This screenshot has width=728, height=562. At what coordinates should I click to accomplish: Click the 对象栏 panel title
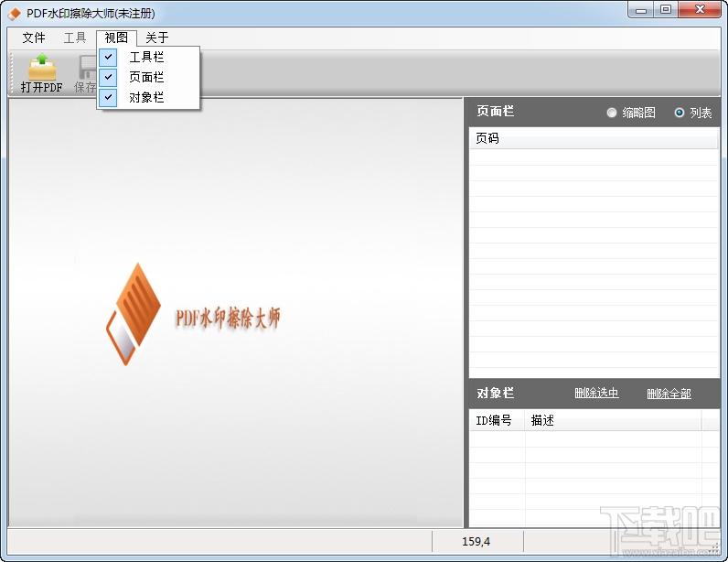[495, 394]
